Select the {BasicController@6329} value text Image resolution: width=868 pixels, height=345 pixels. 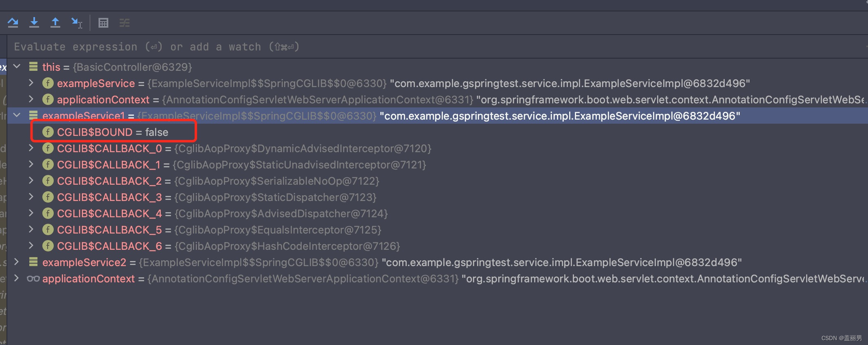pos(132,67)
